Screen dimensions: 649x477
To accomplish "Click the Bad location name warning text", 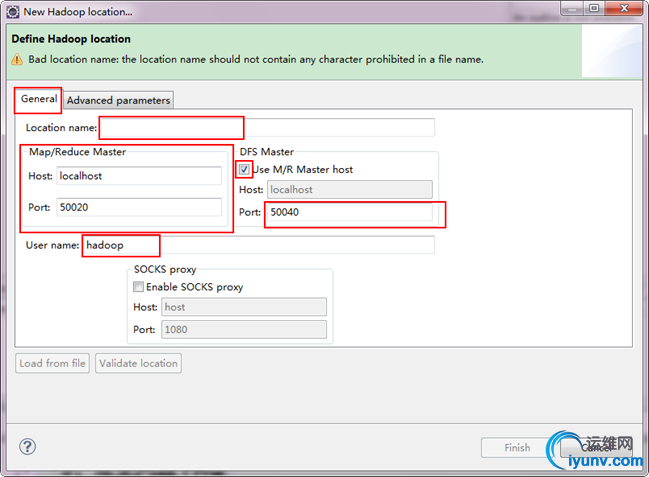I will click(x=256, y=60).
